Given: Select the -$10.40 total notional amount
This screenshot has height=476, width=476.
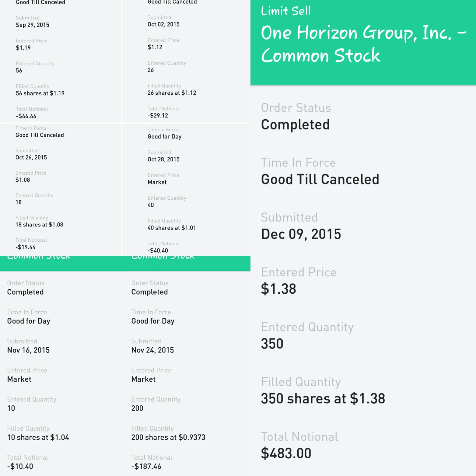Looking at the screenshot, I should tap(20, 466).
